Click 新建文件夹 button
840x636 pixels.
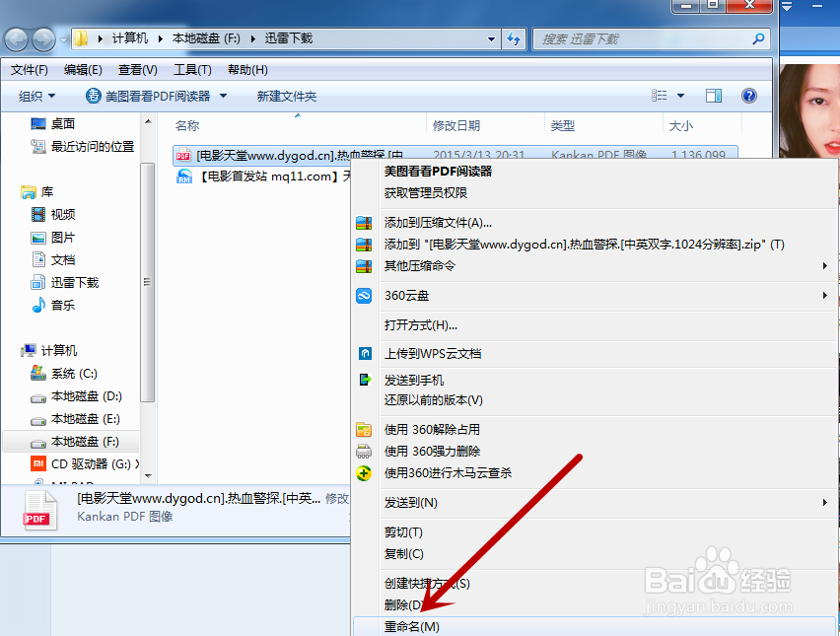coord(287,96)
